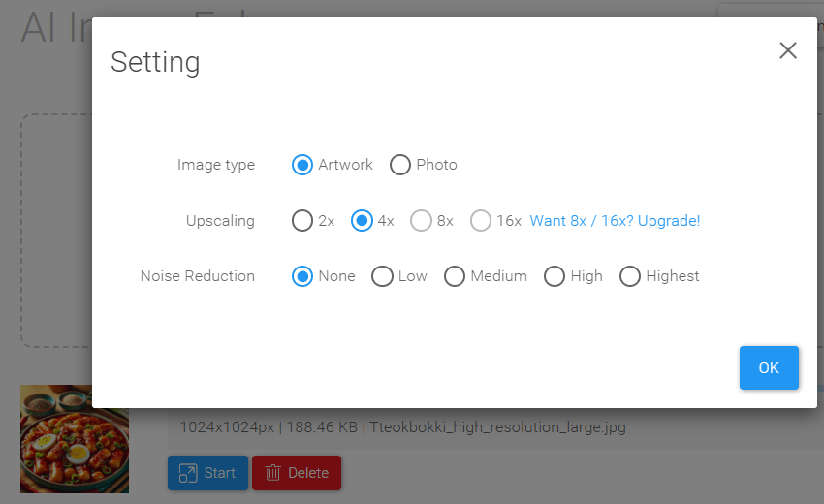824x504 pixels.
Task: Open the Want 8x / 16x? Upgrade! link
Action: [x=615, y=221]
